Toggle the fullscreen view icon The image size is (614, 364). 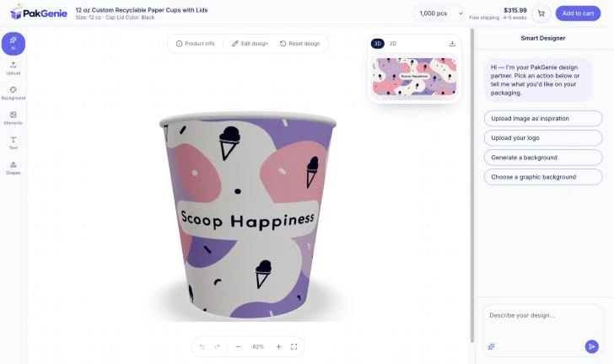tap(294, 347)
